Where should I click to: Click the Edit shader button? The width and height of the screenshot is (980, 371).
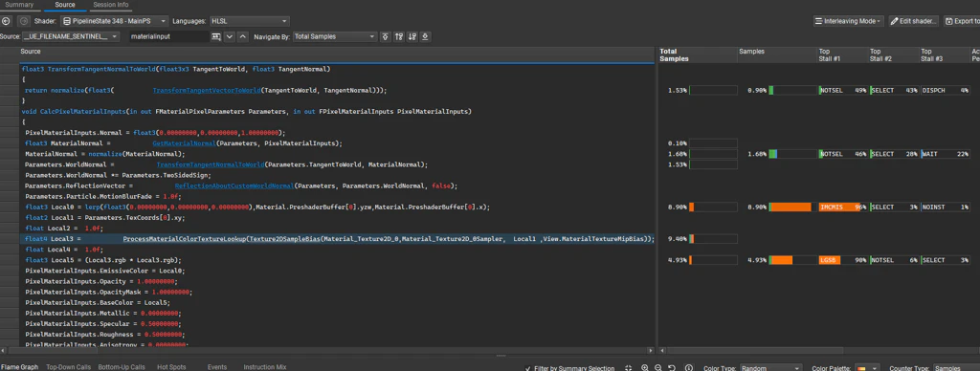[914, 21]
